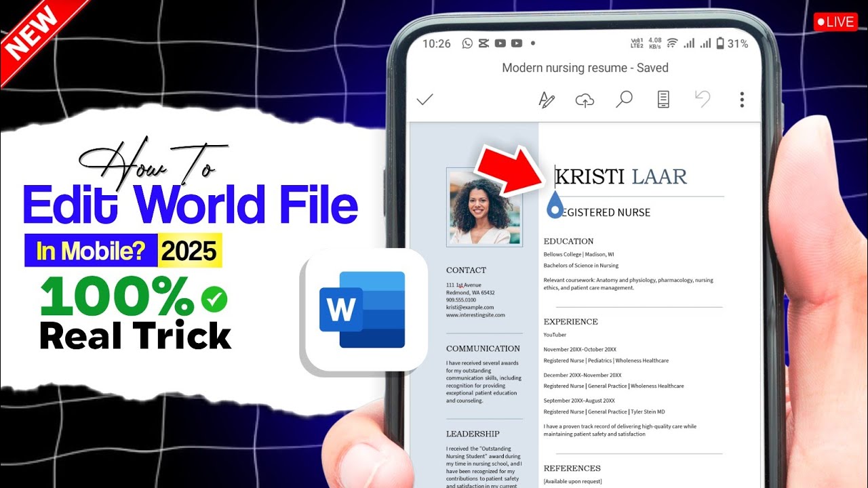Click the large Word app logo
The height and width of the screenshot is (488, 868).
[363, 310]
